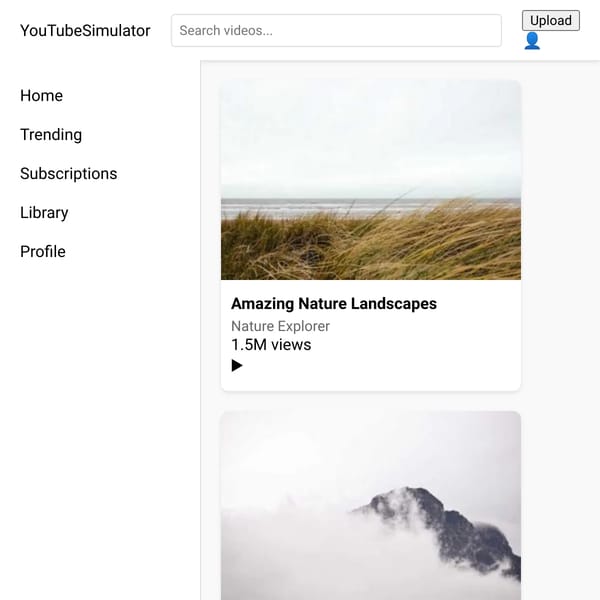
Task: Focus the Search videos field
Action: [336, 31]
